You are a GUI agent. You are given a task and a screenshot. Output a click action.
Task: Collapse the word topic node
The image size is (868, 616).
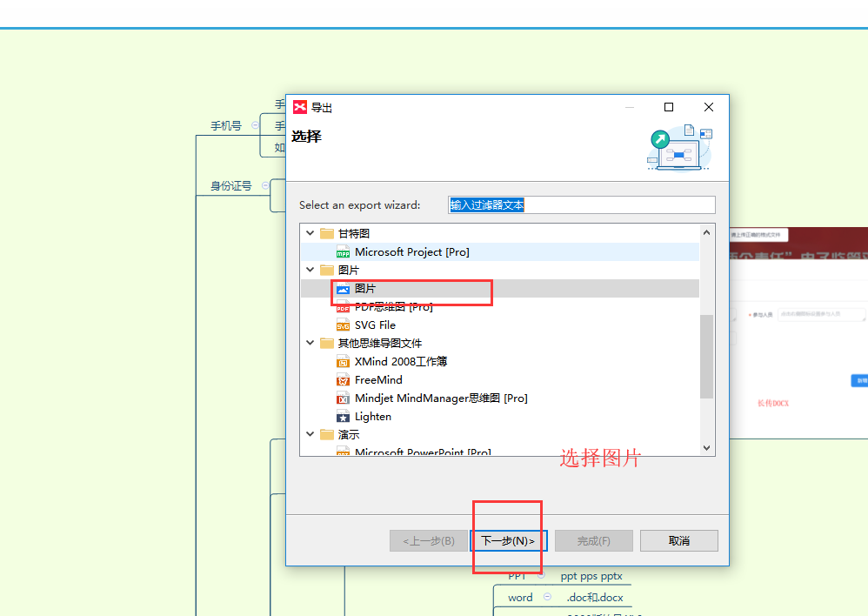pyautogui.click(x=547, y=597)
